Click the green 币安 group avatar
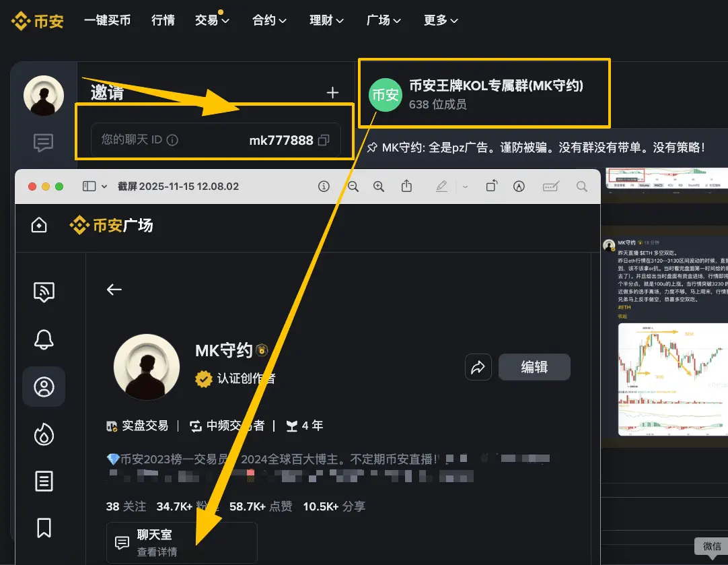The width and height of the screenshot is (728, 565). [x=386, y=95]
